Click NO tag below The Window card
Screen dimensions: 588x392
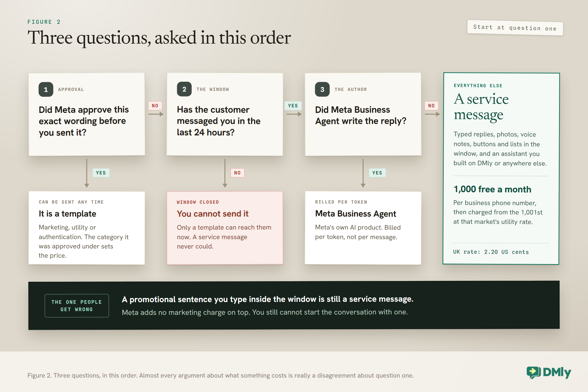click(237, 173)
